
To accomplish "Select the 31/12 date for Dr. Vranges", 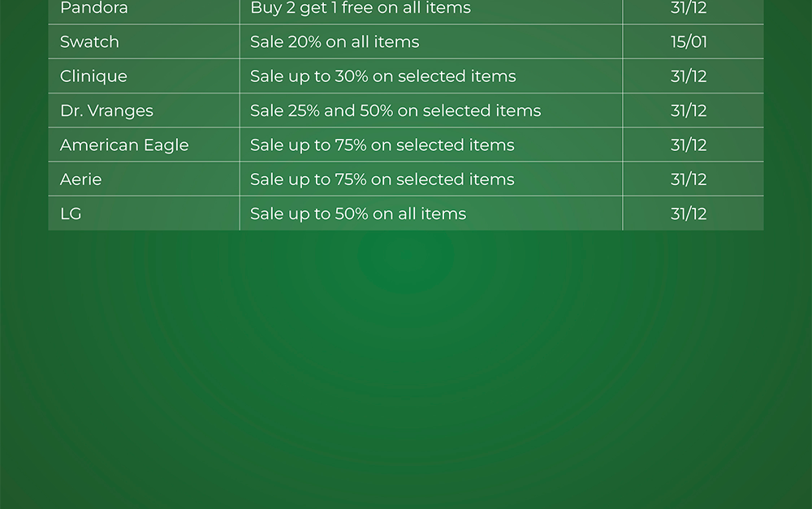I will point(689,111).
